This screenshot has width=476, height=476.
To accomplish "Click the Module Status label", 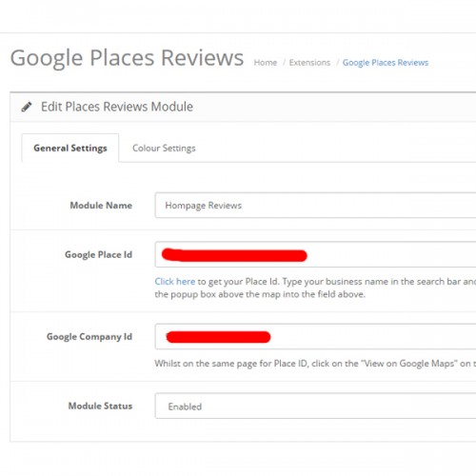I will click(100, 406).
